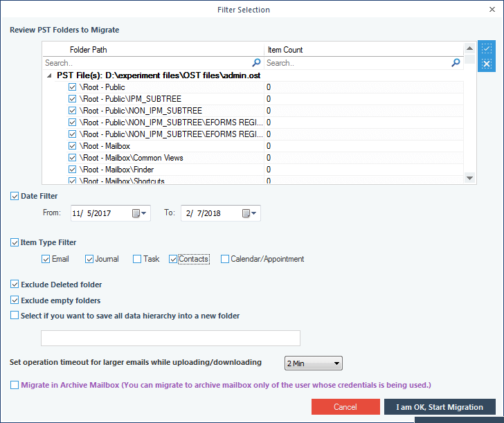This screenshot has width=504, height=423.
Task: Click the Cancel button
Action: click(345, 407)
